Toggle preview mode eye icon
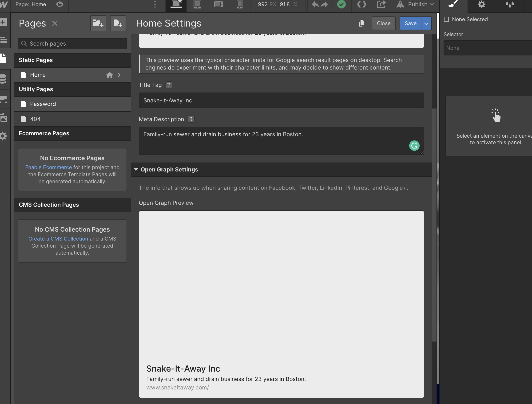This screenshot has height=404, width=532. click(x=60, y=4)
